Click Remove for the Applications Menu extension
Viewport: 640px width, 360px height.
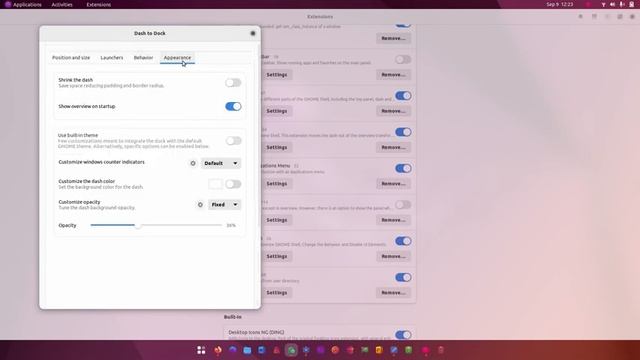pyautogui.click(x=393, y=184)
